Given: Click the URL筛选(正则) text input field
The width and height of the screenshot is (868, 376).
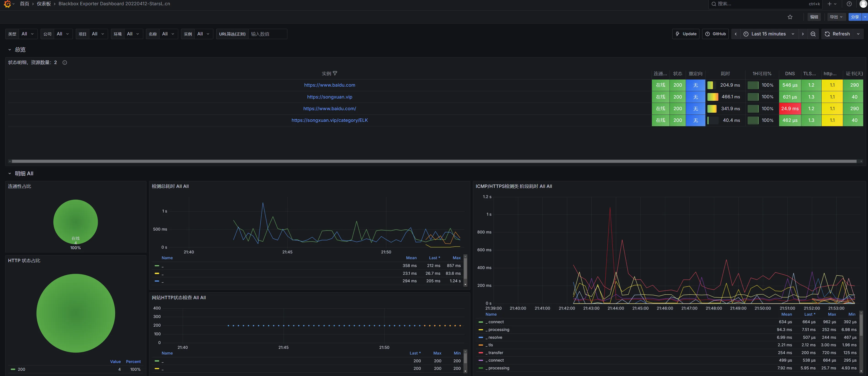Looking at the screenshot, I should pos(267,34).
